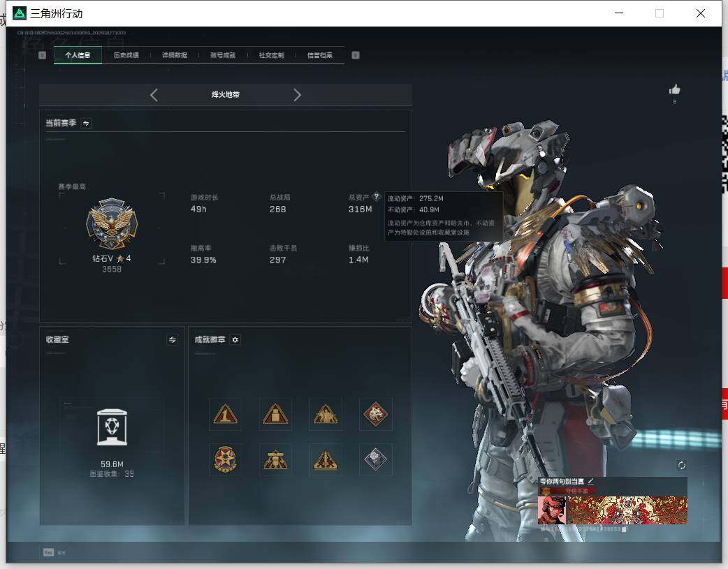Minimize the 三角洲行动 window
Image resolution: width=728 pixels, height=569 pixels.
(x=619, y=13)
